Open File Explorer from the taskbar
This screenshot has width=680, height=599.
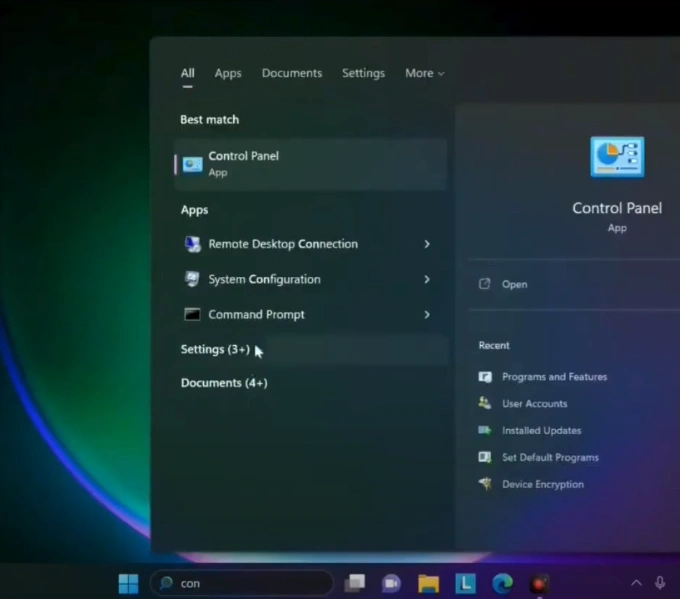pos(428,584)
